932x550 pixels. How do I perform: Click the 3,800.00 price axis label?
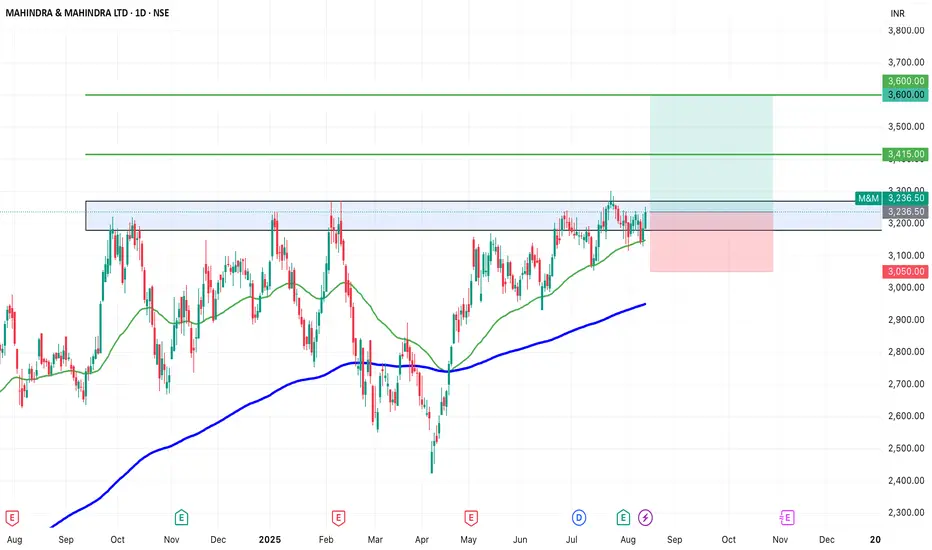pyautogui.click(x=906, y=30)
